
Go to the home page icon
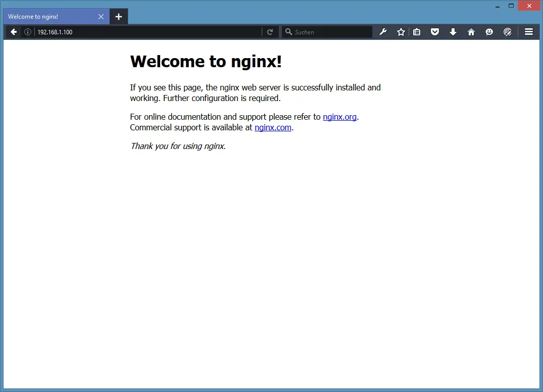tap(471, 32)
